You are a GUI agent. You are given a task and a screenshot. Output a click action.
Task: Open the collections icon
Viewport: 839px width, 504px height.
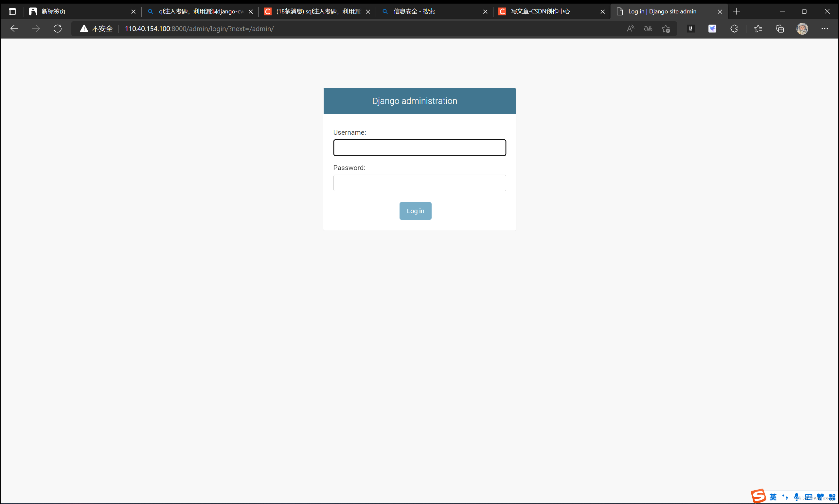780,28
